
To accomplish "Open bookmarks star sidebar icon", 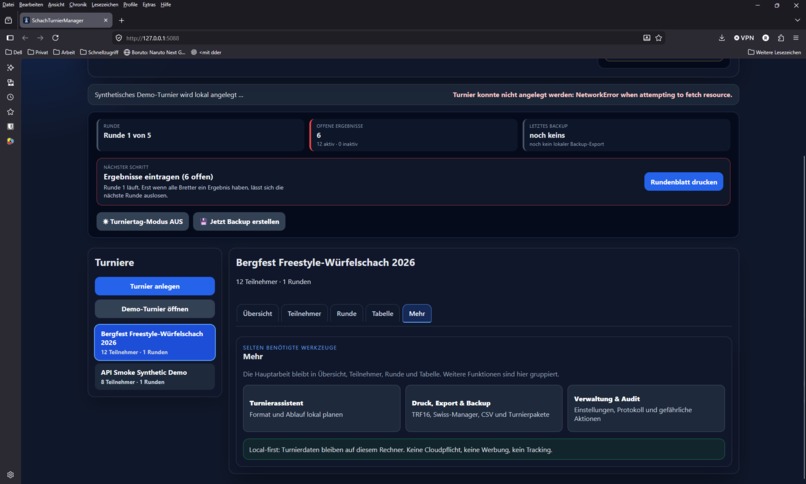I will [10, 112].
